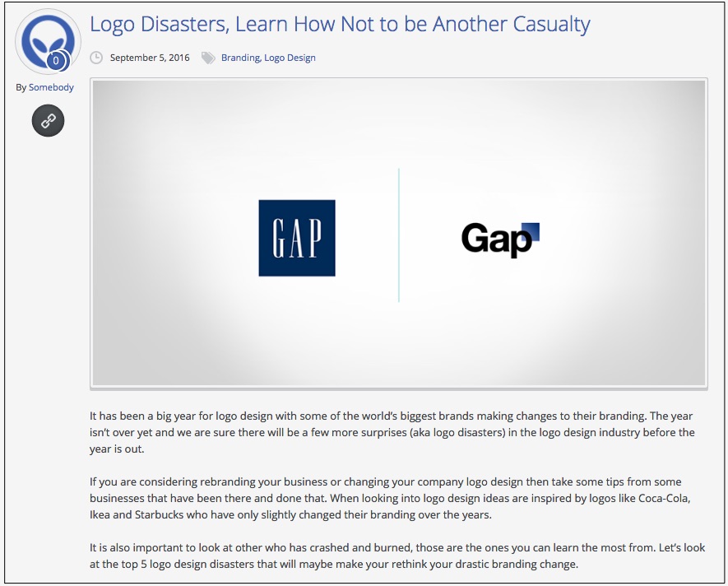Click the clock icon beside the date
Viewport: 728px width, 586px height.
(96, 58)
